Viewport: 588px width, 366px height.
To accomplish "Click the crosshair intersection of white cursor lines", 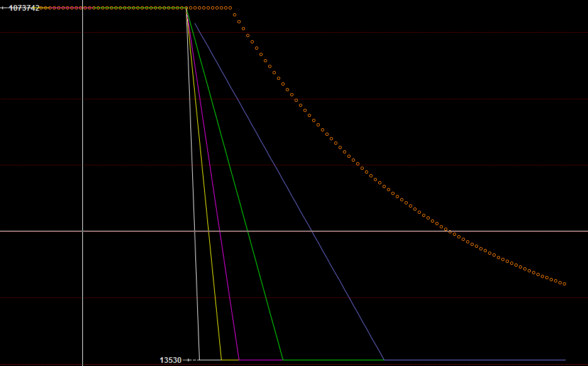I will coord(82,231).
